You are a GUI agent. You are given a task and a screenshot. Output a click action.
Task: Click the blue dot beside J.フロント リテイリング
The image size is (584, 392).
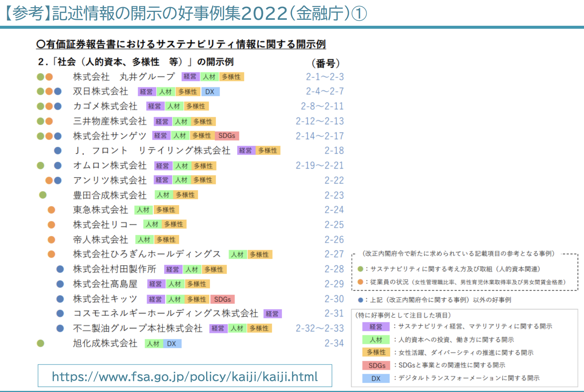pos(58,150)
